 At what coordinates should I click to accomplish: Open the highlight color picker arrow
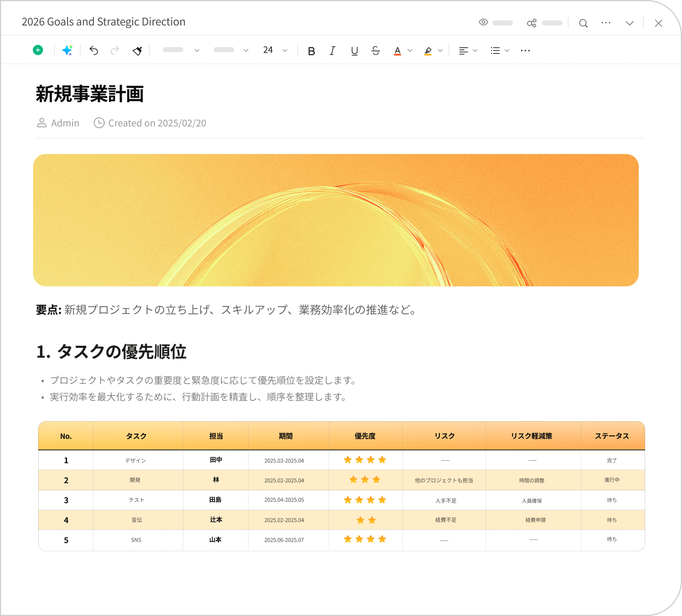(x=440, y=50)
